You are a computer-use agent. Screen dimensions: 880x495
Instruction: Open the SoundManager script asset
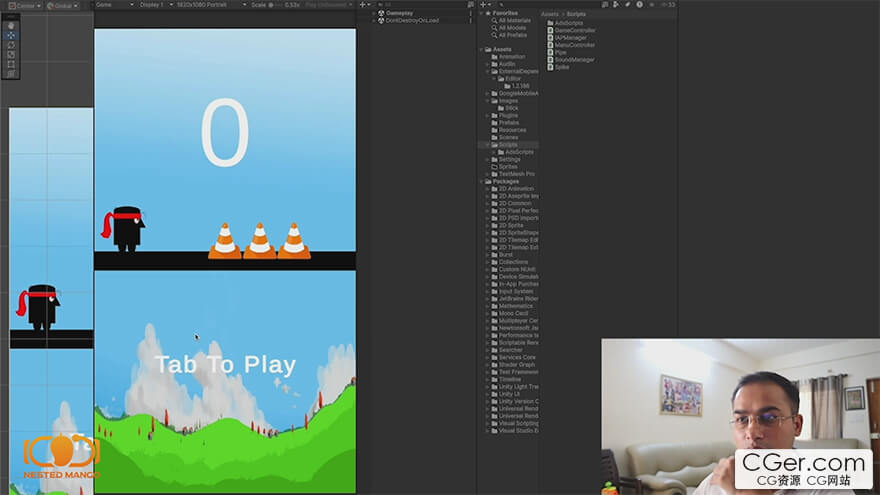point(574,60)
